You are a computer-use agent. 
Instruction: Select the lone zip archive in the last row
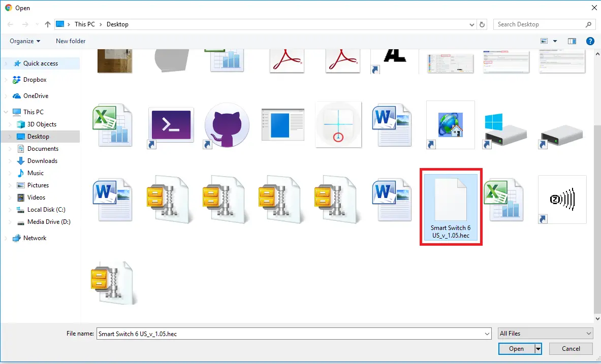pos(114,283)
